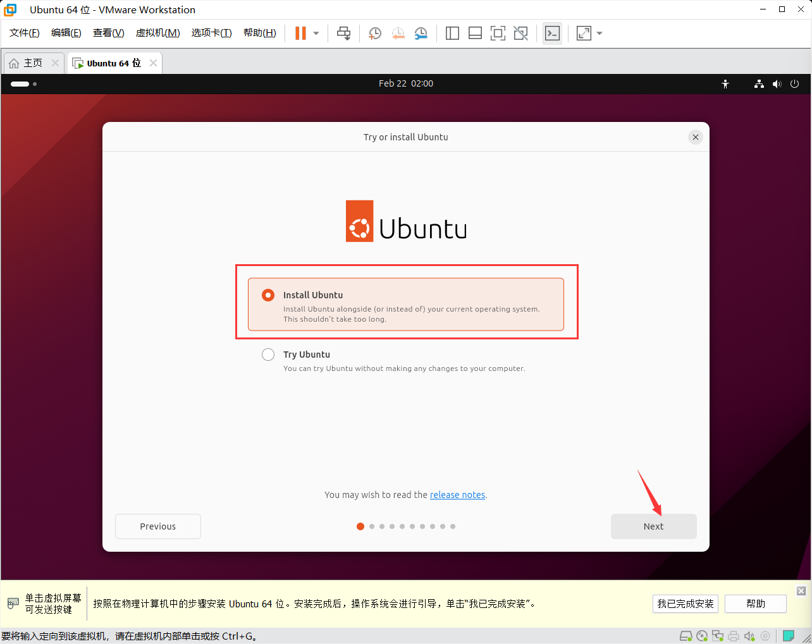This screenshot has width=812, height=644.
Task: Open the 文件(F) menu
Action: coord(25,33)
